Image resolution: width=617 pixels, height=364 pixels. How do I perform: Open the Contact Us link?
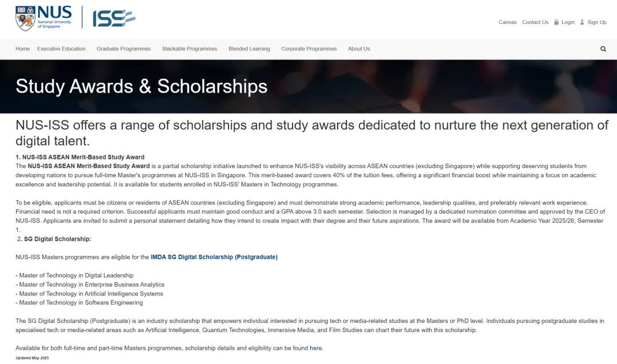535,22
